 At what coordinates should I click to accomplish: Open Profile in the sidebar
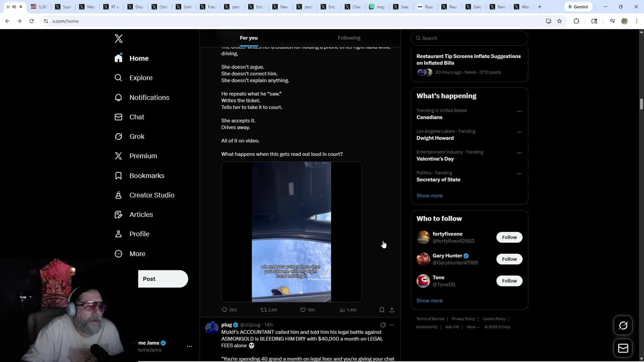[x=132, y=234]
